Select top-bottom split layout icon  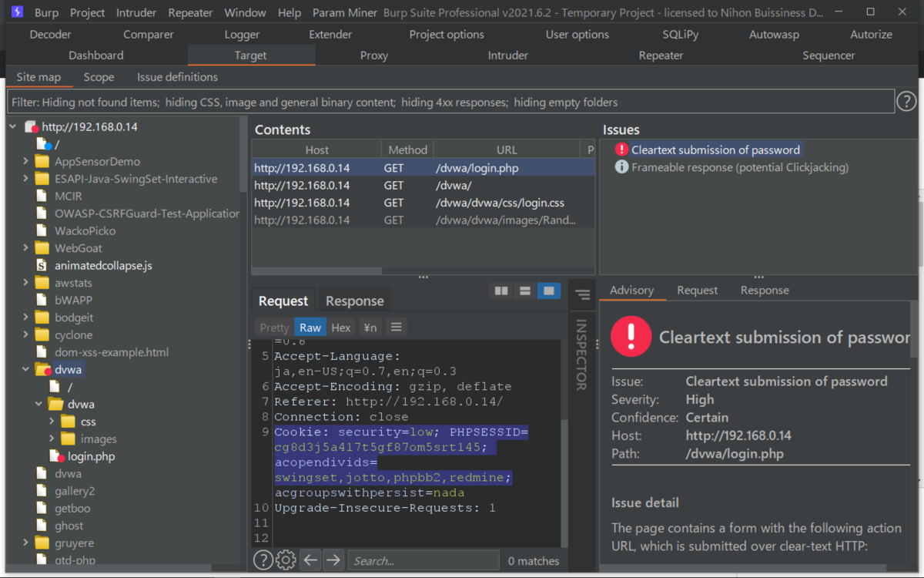click(525, 291)
